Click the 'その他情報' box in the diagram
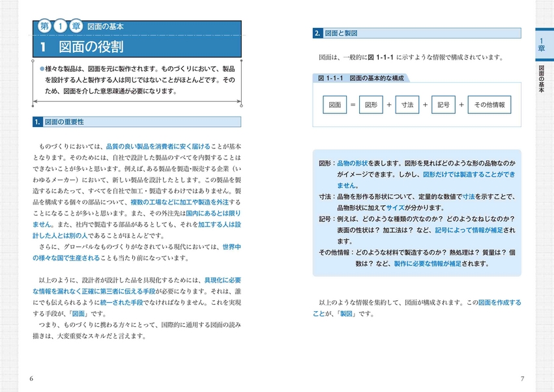Screen dimensions: 554x392 point(489,105)
